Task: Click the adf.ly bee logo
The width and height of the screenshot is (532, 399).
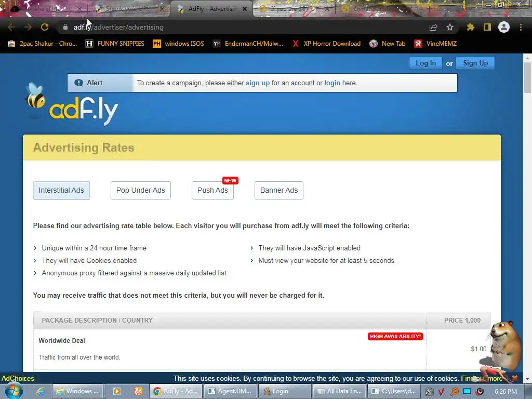Action: pos(71,104)
